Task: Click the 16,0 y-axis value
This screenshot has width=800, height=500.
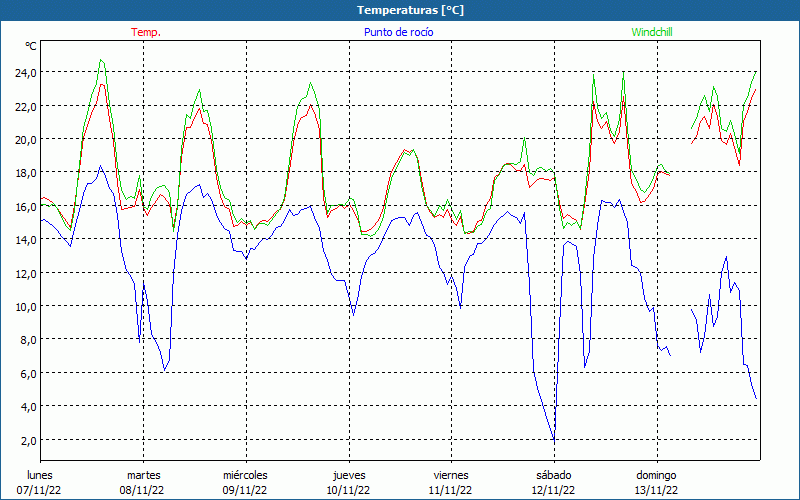Action: pos(25,207)
